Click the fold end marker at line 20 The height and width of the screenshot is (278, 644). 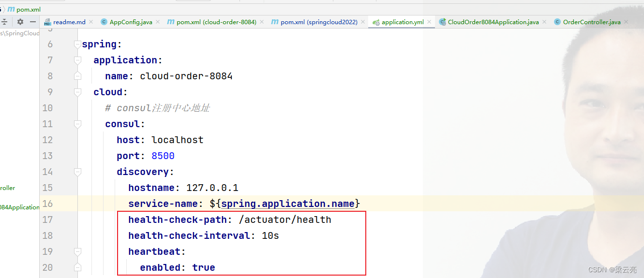77,267
